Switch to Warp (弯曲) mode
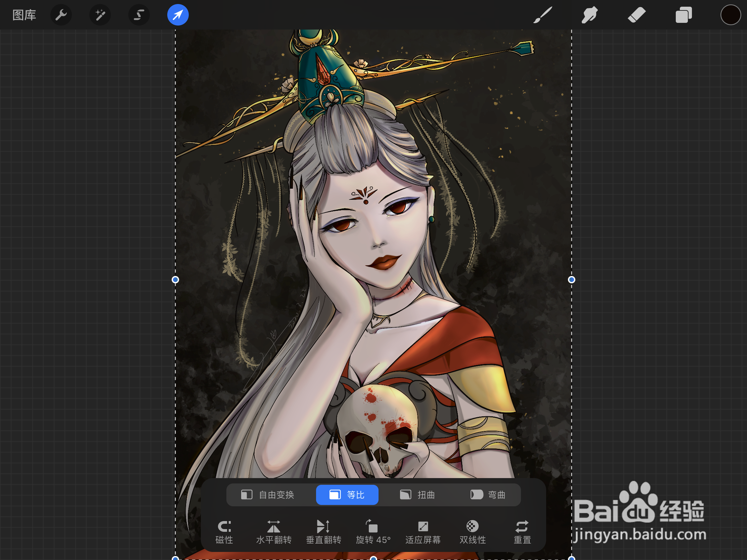This screenshot has width=747, height=560. pyautogui.click(x=488, y=495)
